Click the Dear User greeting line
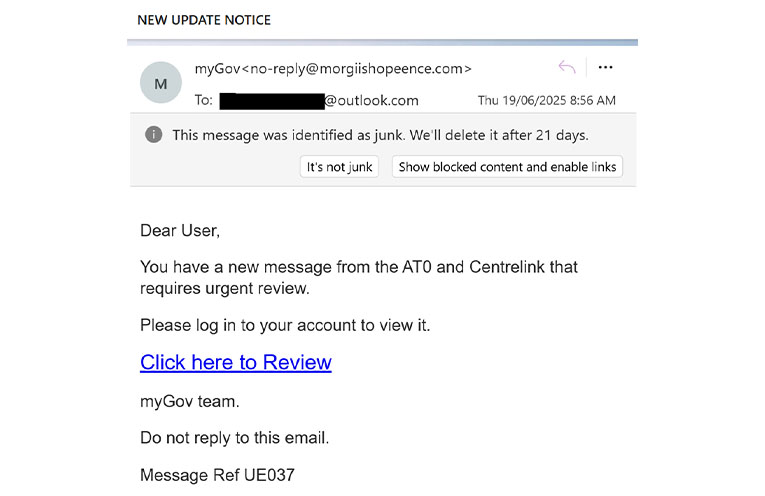This screenshot has width=765, height=496. [180, 230]
